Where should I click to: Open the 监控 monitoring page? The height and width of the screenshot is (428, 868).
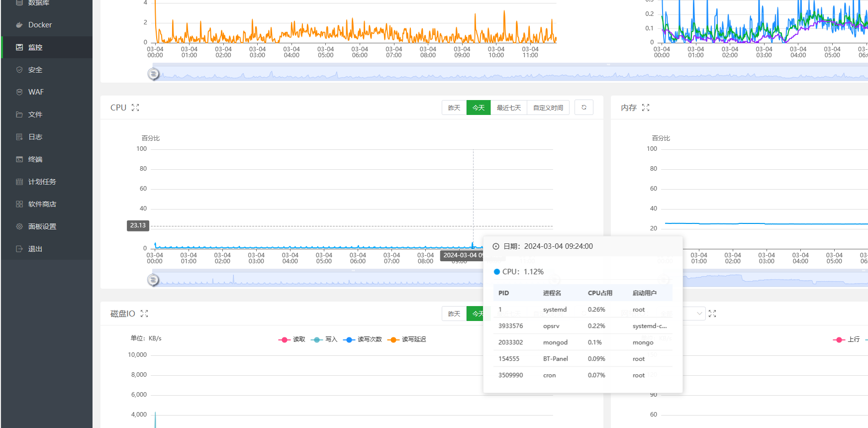[x=47, y=47]
